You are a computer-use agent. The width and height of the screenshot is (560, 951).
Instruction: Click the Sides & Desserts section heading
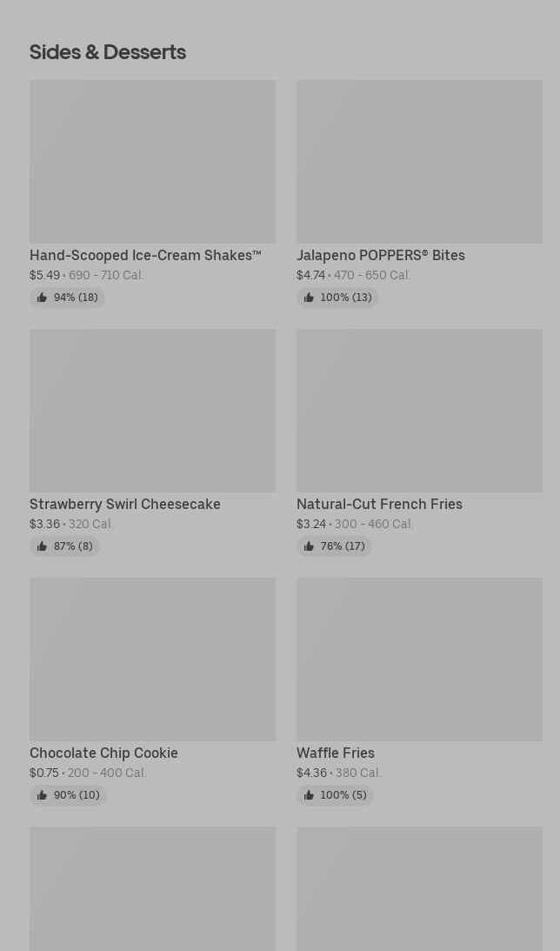click(x=108, y=52)
